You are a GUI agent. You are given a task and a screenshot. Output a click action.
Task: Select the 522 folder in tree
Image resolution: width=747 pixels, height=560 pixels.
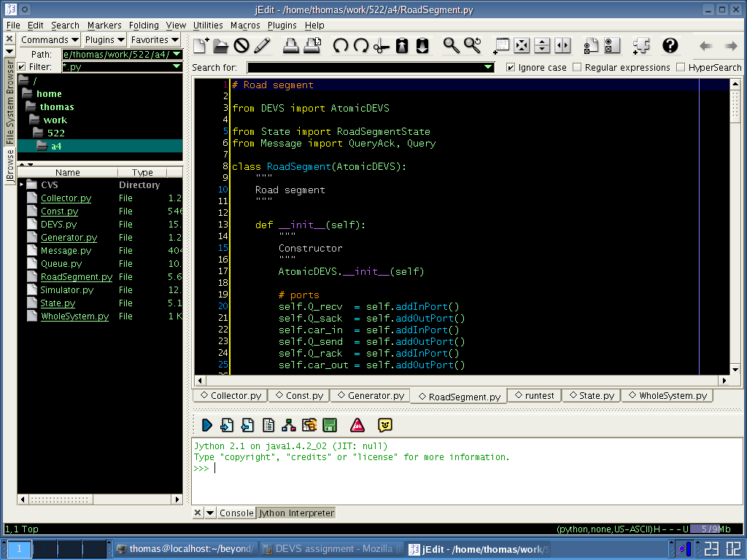[55, 133]
